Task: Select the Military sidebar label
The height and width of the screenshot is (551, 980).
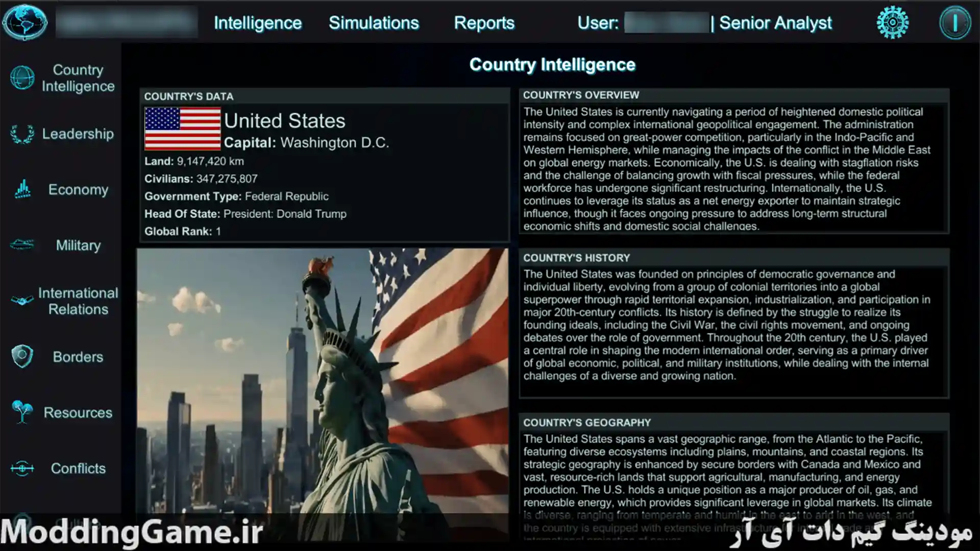Action: [x=78, y=245]
